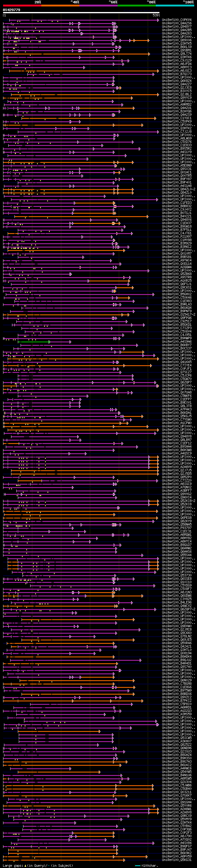This screenshot has width=197, height=868.
Task: Select hit UniRef100_Q2J3C8
Action: coord(177,88)
